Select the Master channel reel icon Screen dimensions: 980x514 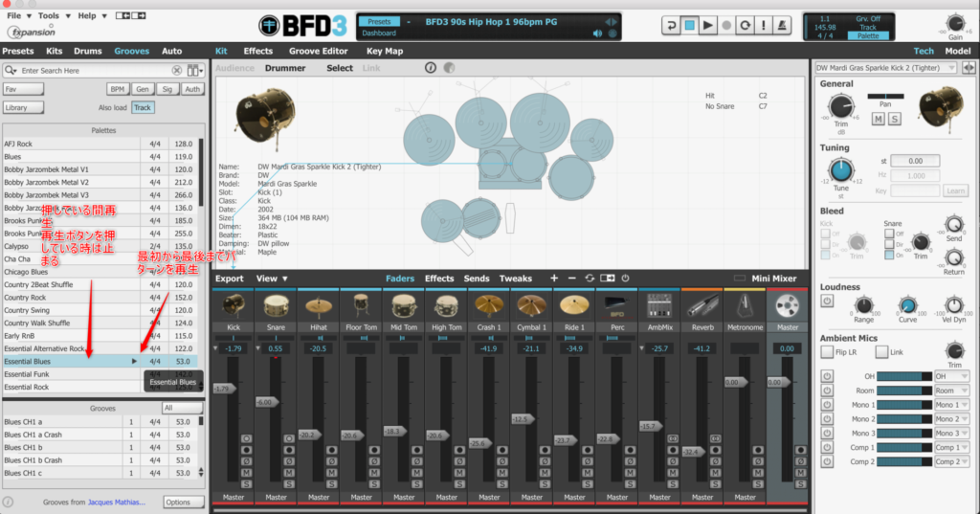pos(787,305)
